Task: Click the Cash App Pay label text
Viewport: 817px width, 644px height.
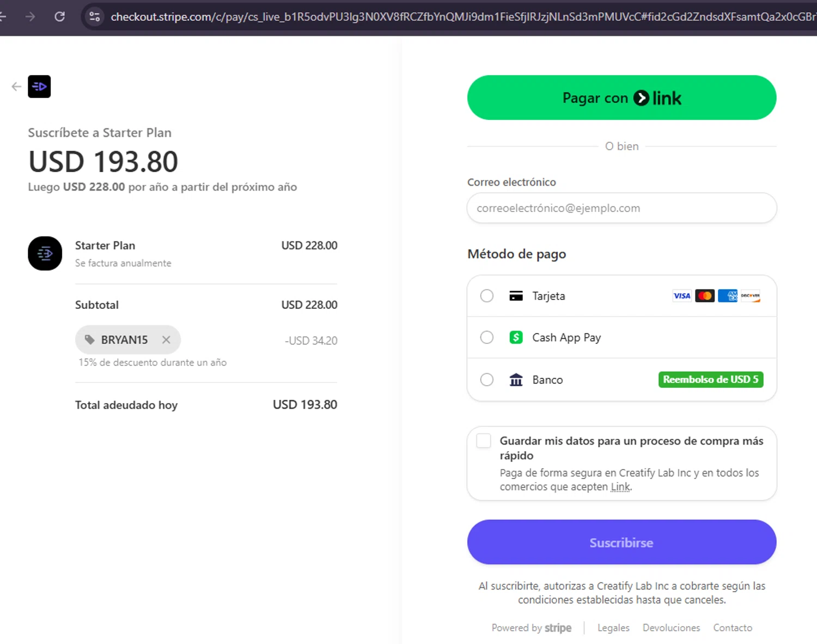Action: click(x=566, y=338)
